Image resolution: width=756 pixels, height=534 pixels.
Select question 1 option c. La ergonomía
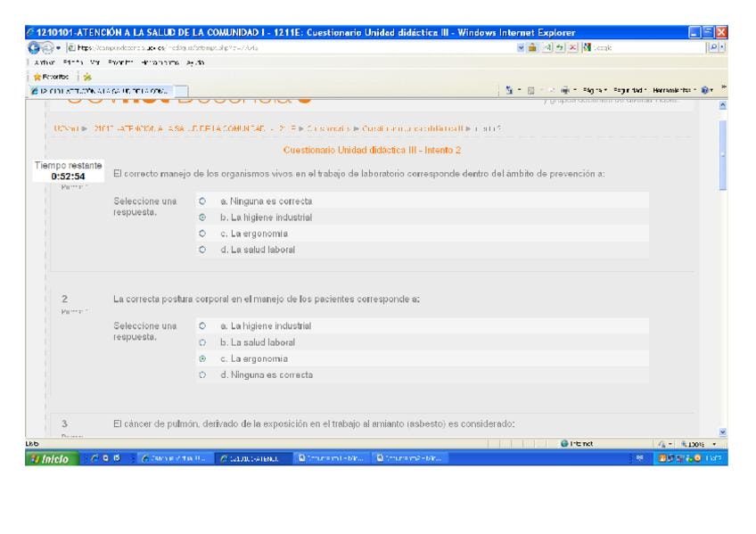(x=202, y=234)
